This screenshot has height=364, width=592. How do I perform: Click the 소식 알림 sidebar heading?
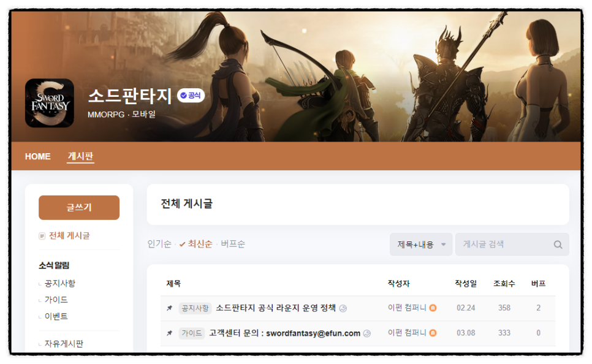[x=54, y=265]
